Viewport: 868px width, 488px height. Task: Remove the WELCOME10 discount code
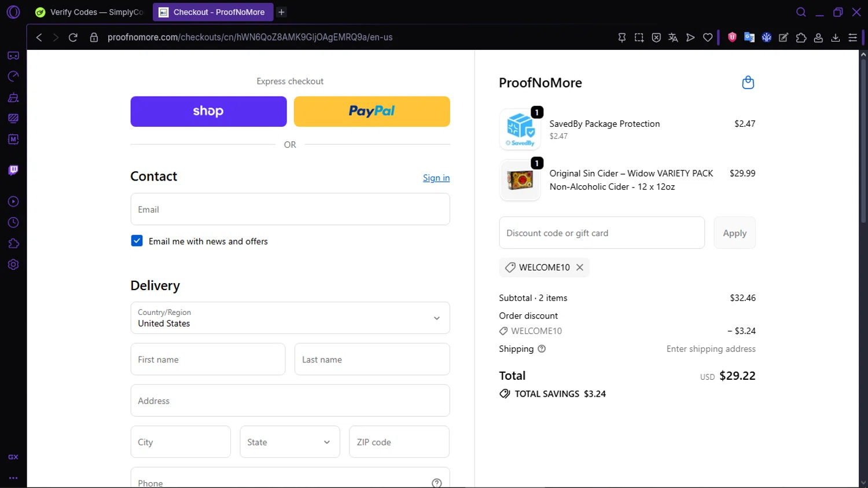(x=580, y=267)
